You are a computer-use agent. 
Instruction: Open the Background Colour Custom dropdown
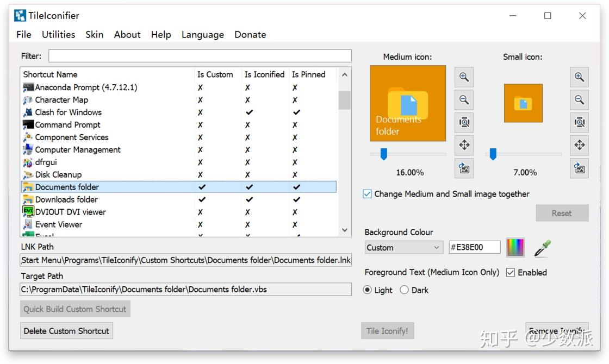[x=404, y=248]
